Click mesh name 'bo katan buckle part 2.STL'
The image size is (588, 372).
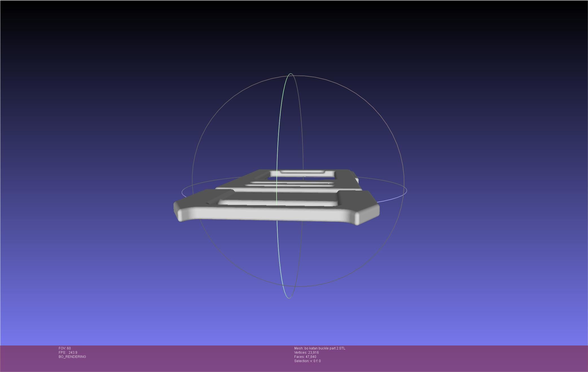[325, 348]
